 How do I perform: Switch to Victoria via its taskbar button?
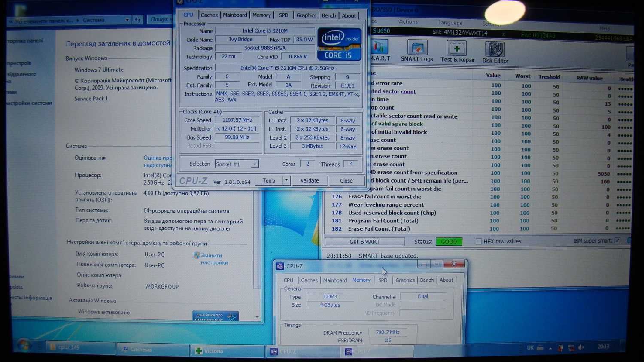(227, 351)
